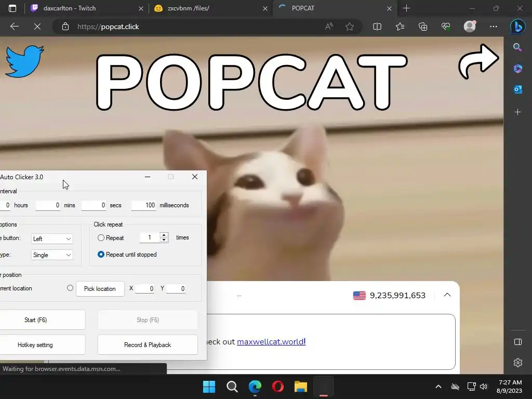This screenshot has height=399, width=532.
Task: Select the Repeat radio button
Action: point(101,238)
